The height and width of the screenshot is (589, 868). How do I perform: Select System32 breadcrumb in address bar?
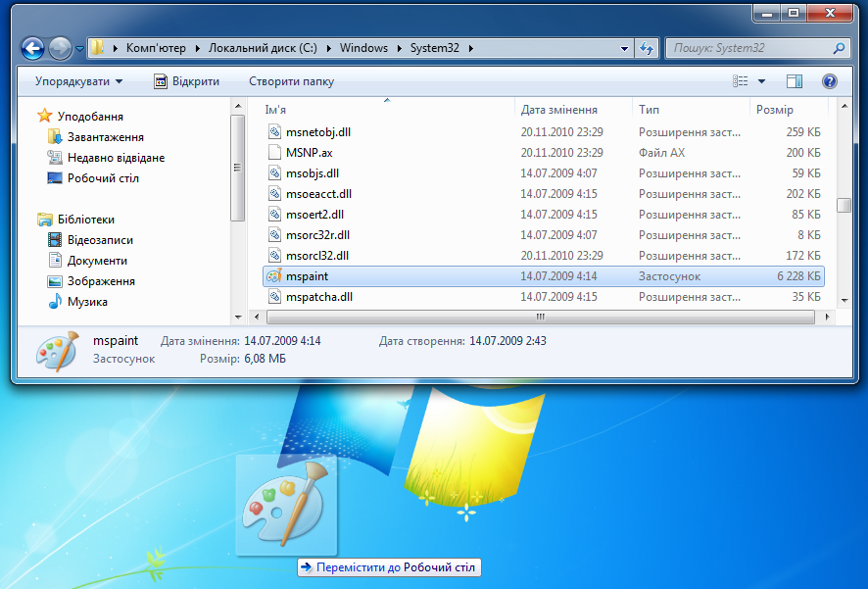click(435, 48)
